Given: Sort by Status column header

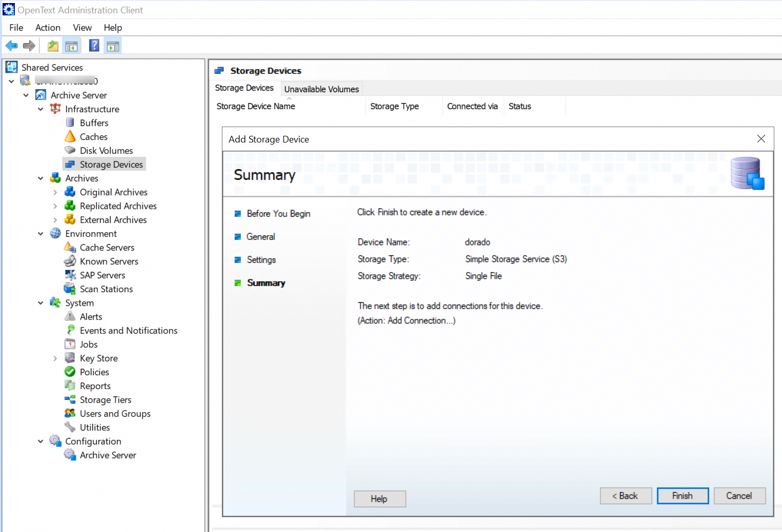Looking at the screenshot, I should click(x=534, y=106).
